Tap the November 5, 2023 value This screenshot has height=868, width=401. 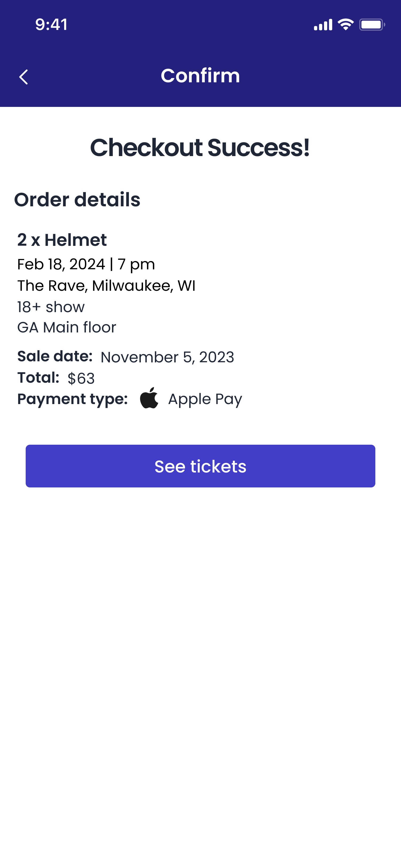pos(167,357)
